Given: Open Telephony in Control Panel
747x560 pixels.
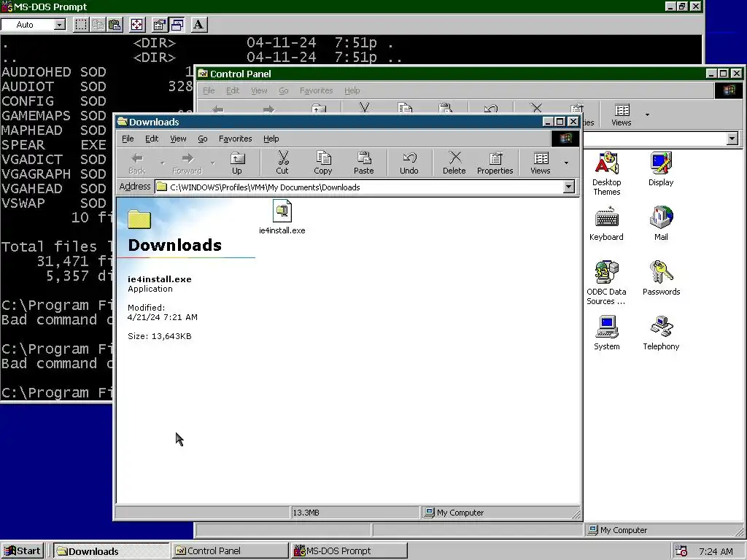Looking at the screenshot, I should click(661, 332).
